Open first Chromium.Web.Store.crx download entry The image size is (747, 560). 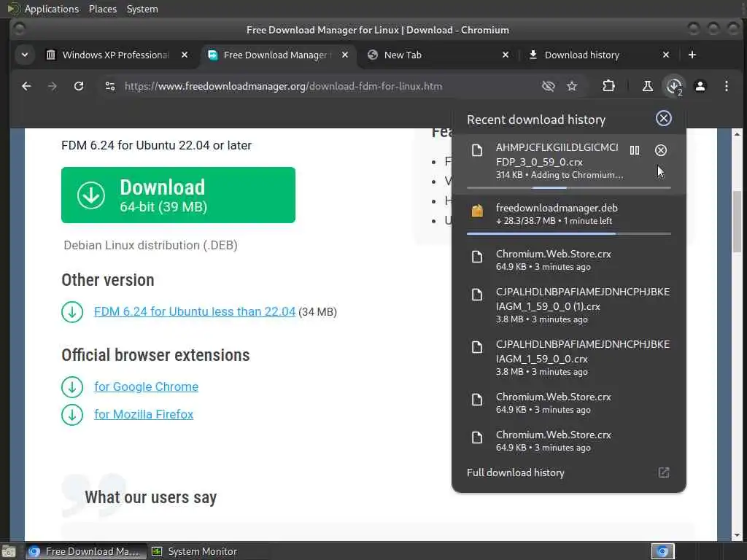pos(569,260)
